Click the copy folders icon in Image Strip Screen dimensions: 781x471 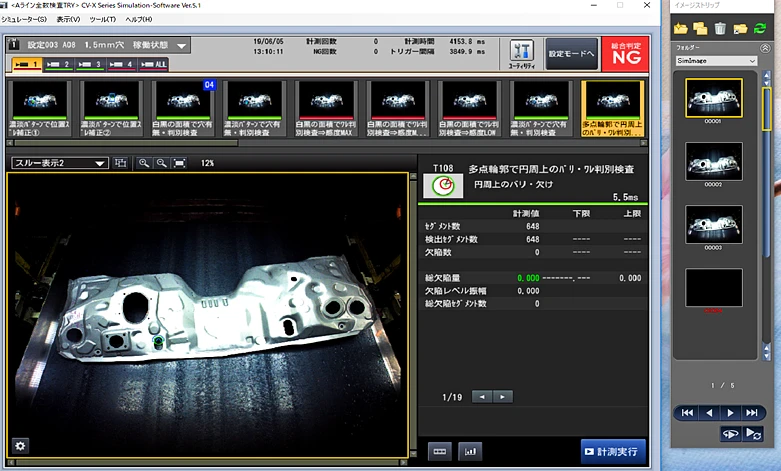click(x=700, y=28)
